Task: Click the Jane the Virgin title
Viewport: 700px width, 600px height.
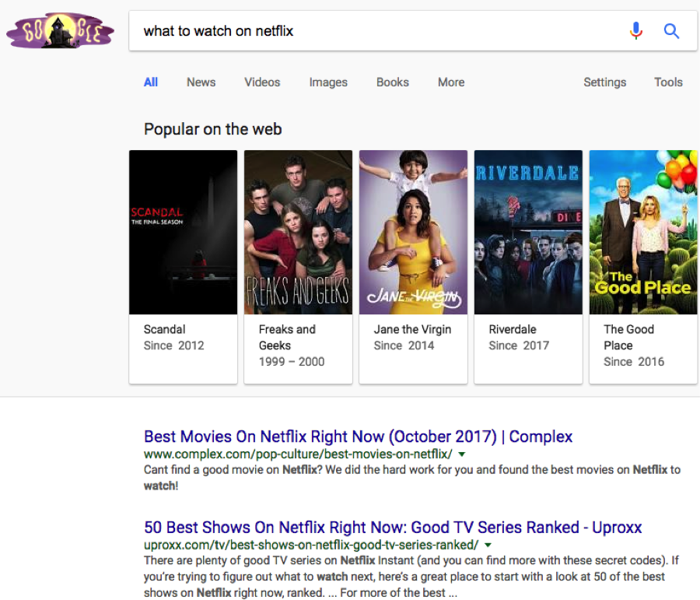Action: pyautogui.click(x=412, y=330)
